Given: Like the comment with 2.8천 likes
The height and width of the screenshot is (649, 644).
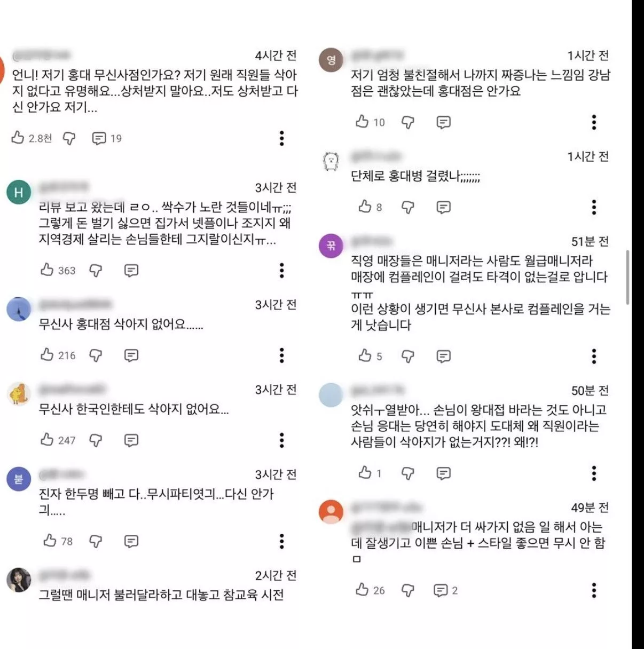Looking at the screenshot, I should click(x=18, y=138).
